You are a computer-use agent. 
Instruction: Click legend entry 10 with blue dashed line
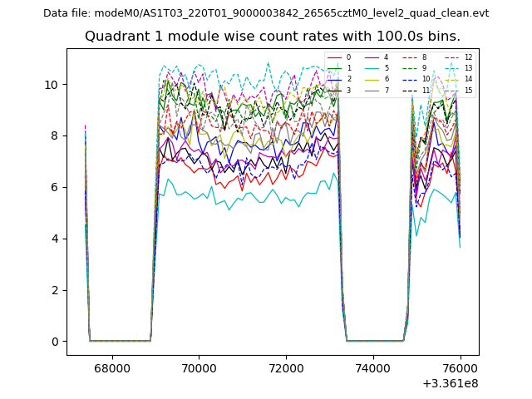coord(426,79)
